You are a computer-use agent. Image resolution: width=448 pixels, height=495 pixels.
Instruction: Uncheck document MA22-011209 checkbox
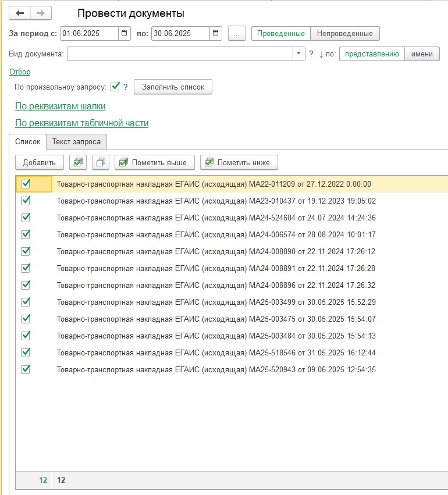26,184
